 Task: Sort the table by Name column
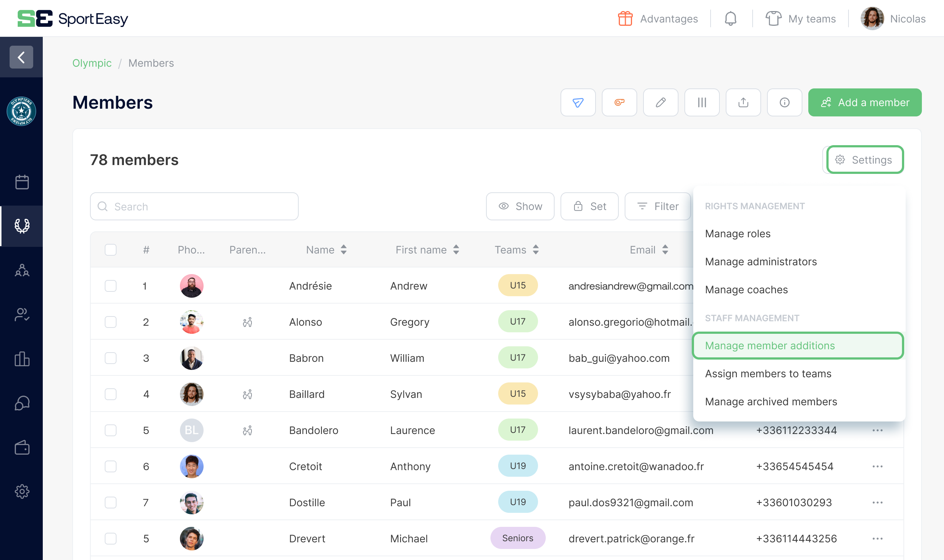click(x=344, y=249)
